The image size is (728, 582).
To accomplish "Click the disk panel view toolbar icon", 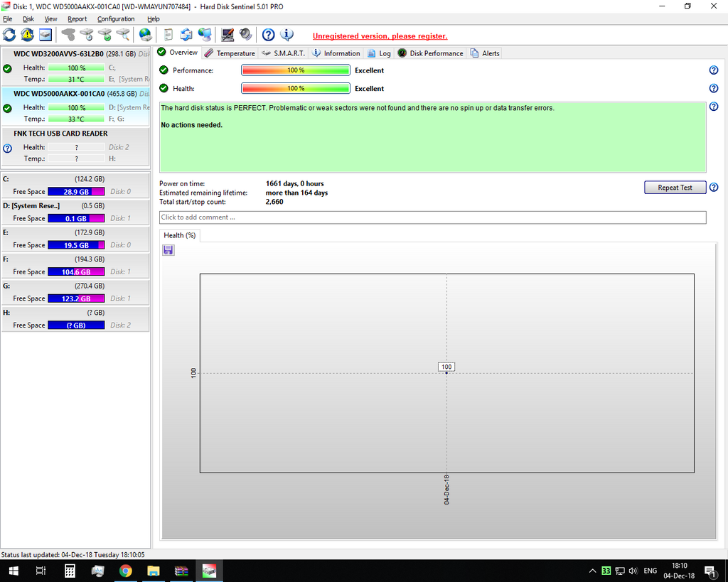I will (45, 35).
